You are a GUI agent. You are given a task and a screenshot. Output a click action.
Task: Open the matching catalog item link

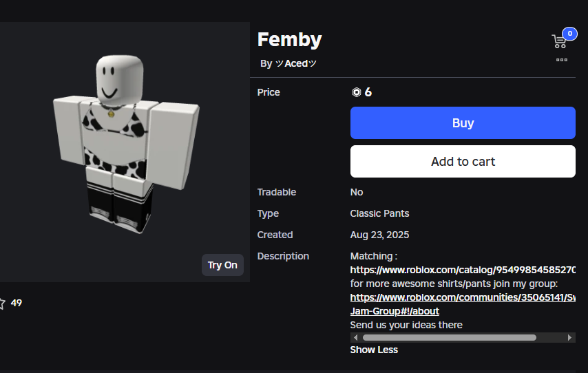(463, 270)
